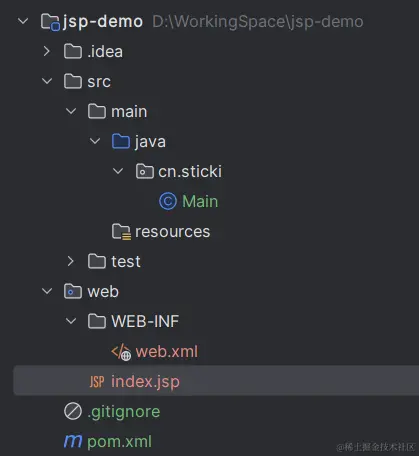The width and height of the screenshot is (419, 456).
Task: Click the blue java source folder icon
Action: point(121,141)
